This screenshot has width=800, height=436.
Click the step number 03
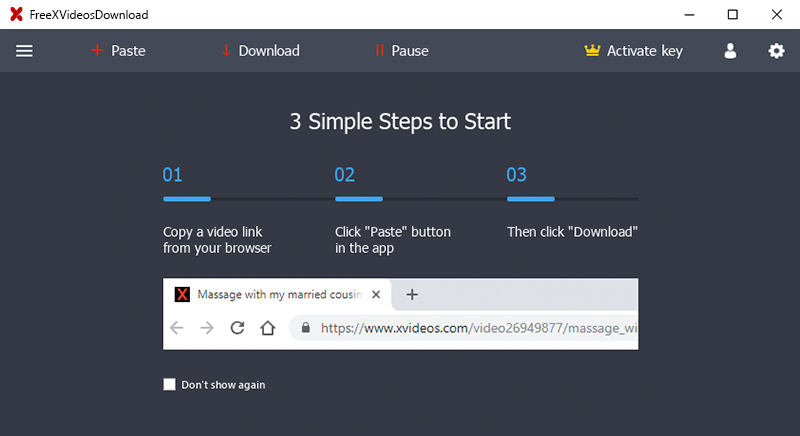[x=516, y=175]
